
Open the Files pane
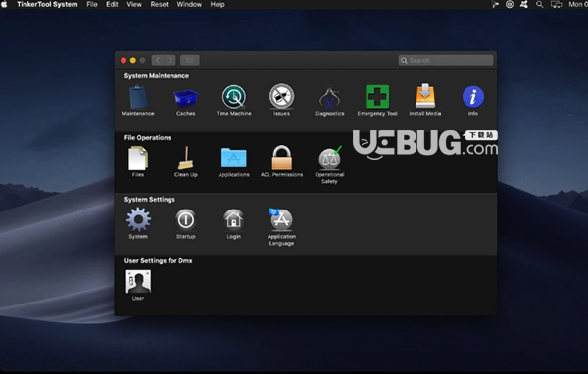point(138,162)
